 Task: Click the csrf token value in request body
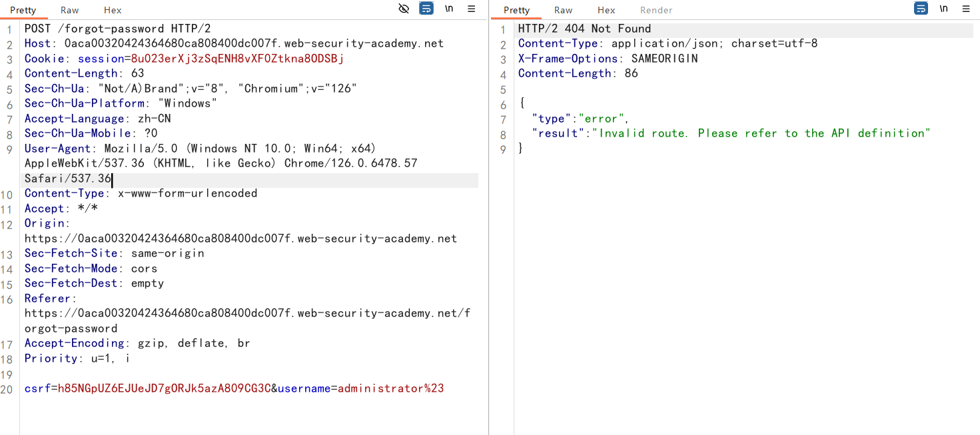pyautogui.click(x=164, y=388)
